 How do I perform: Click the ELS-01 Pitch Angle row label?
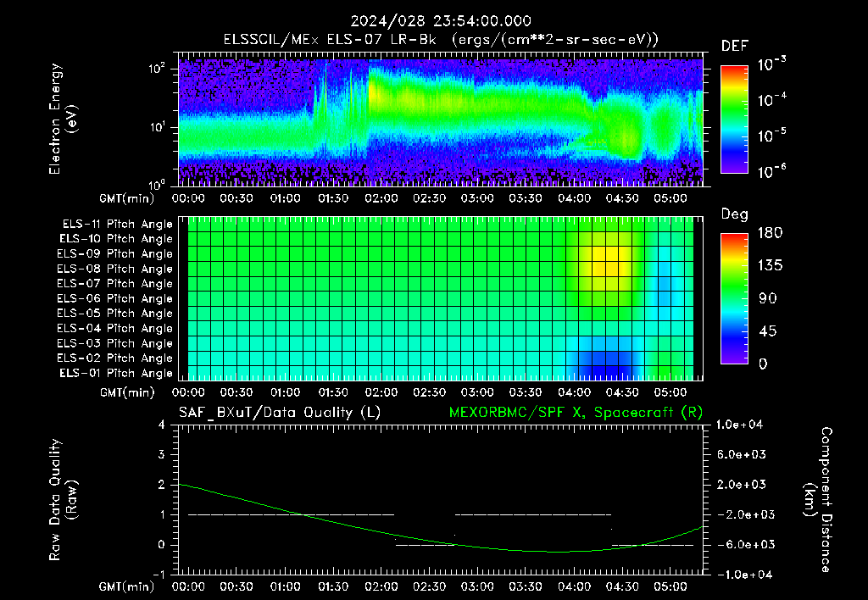116,373
